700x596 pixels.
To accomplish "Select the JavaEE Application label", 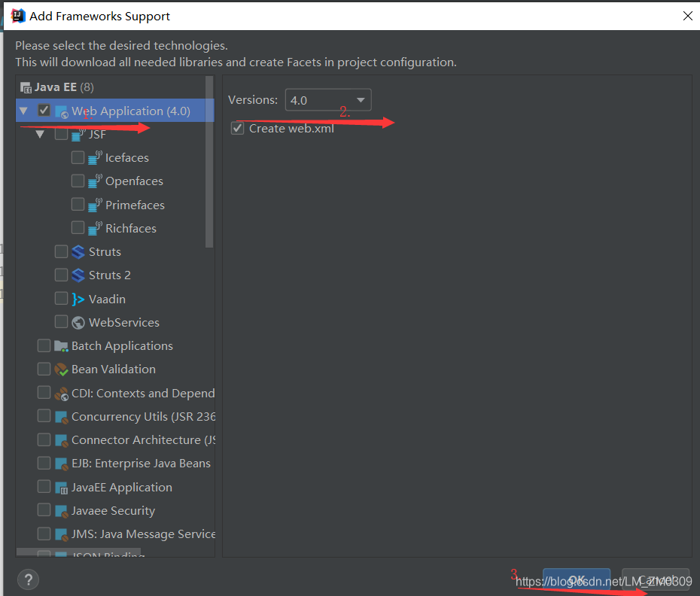I will click(x=121, y=488).
